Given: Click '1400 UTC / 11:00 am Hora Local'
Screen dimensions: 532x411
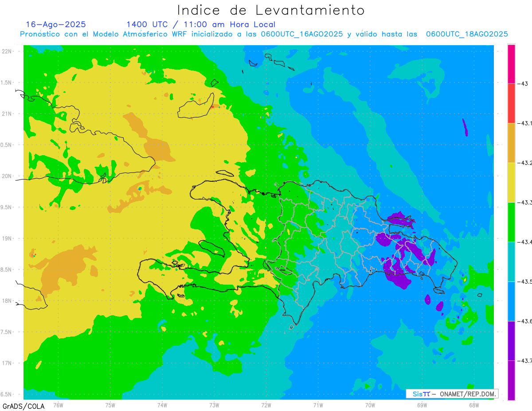Looking at the screenshot, I should pyautogui.click(x=201, y=24).
